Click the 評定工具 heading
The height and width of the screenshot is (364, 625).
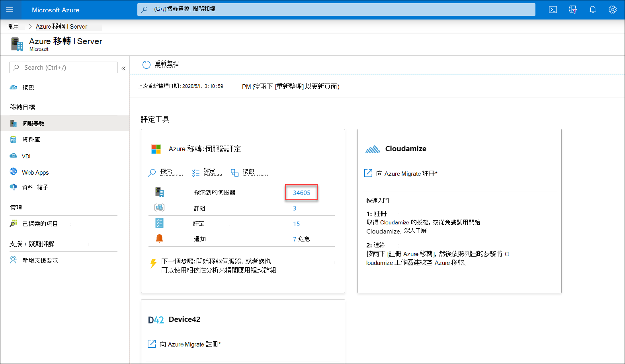155,119
